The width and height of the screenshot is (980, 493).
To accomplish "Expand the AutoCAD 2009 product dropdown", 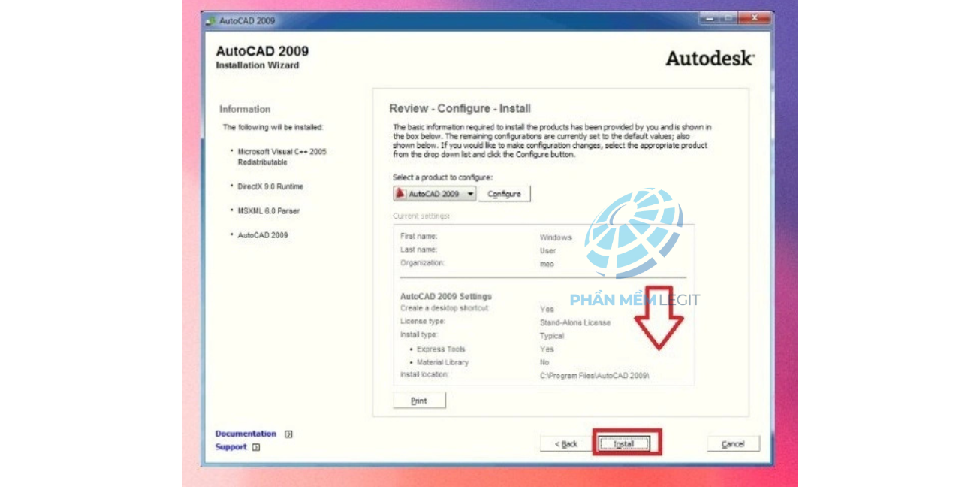I will pos(435,194).
